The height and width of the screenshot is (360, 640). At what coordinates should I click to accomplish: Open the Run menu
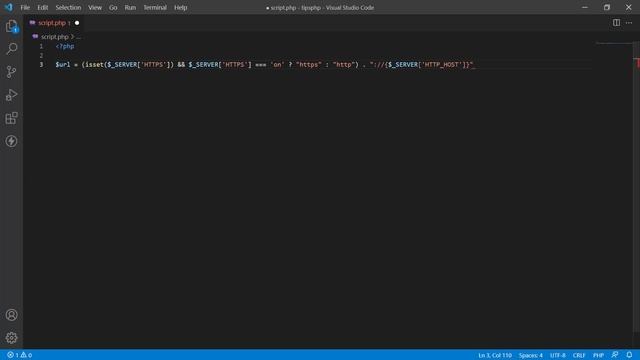(x=130, y=7)
